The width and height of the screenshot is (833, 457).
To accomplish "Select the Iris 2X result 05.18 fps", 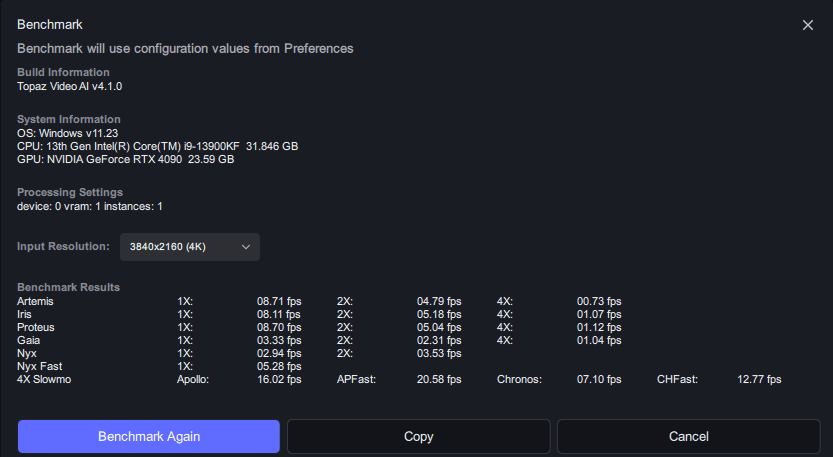I will click(439, 315).
